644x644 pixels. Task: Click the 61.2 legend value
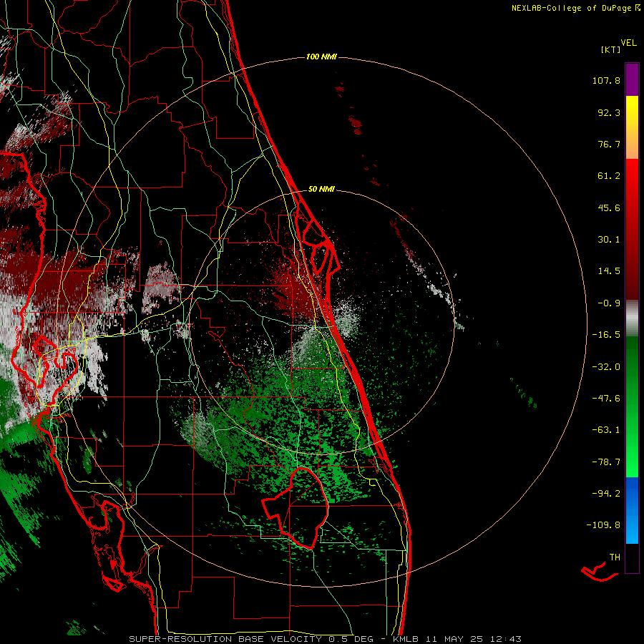[609, 176]
